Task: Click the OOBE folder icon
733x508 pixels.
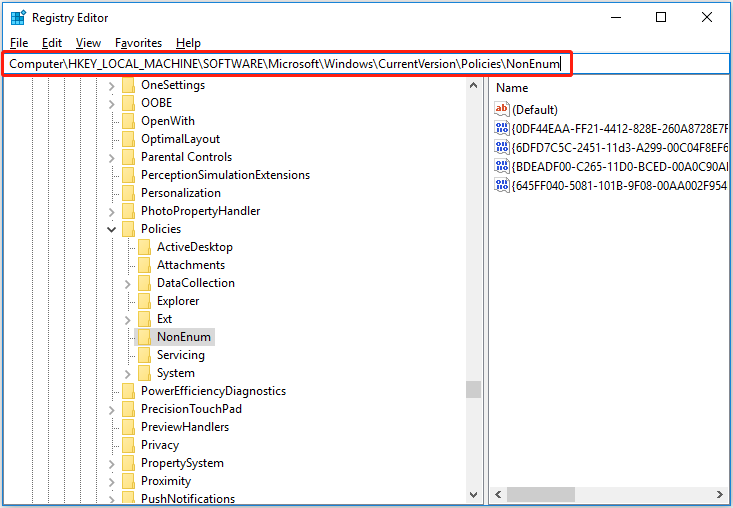Action: click(x=128, y=103)
